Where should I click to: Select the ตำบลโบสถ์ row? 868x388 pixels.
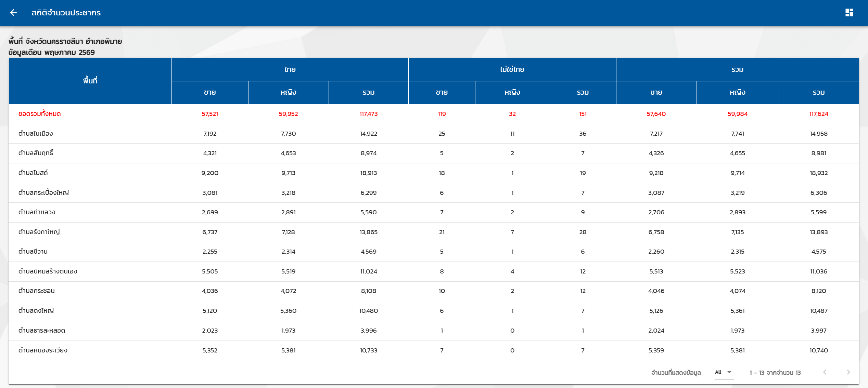tap(434, 173)
